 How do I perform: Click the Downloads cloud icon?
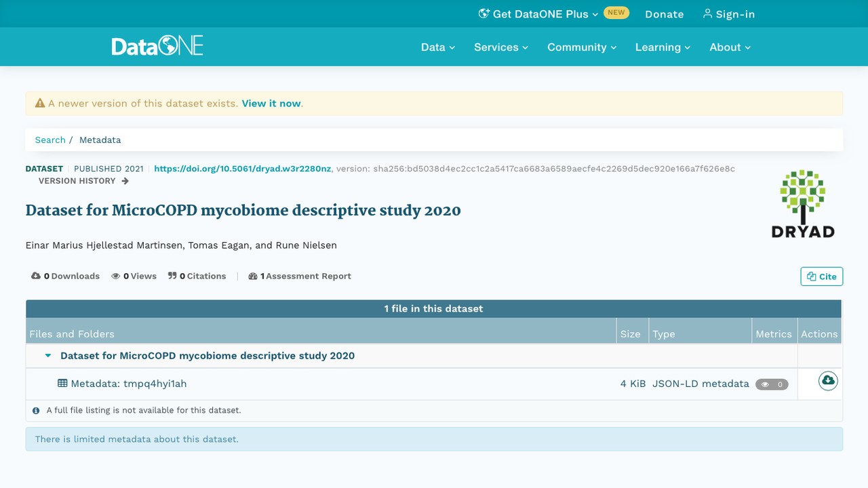point(36,276)
